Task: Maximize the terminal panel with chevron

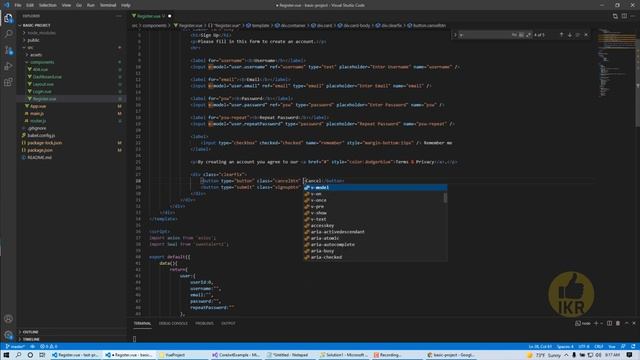Action: pos(627,323)
